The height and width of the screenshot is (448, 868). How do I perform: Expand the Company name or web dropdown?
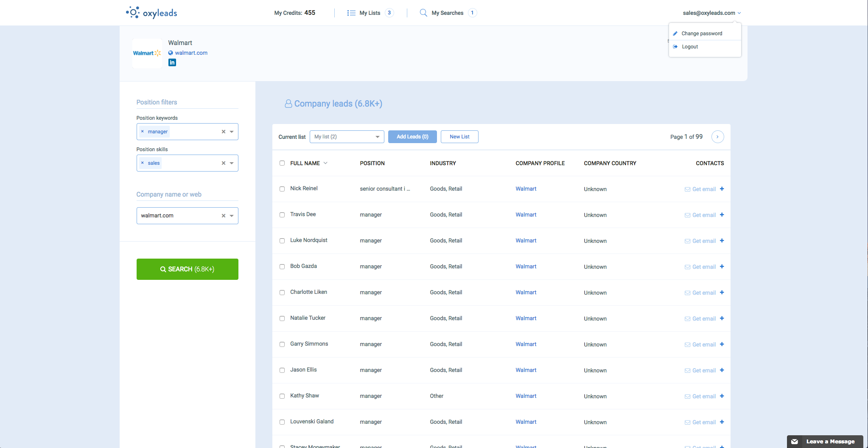pos(232,216)
